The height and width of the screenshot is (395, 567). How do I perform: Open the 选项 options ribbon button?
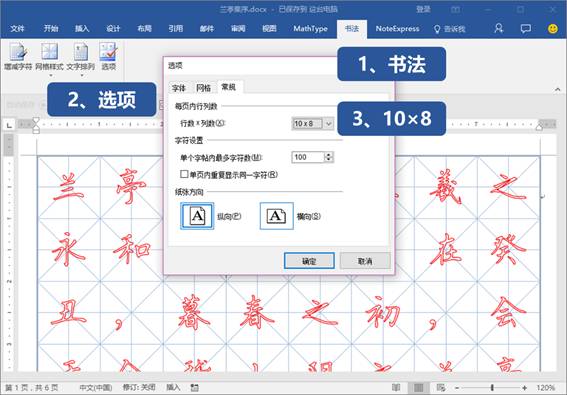tap(108, 56)
